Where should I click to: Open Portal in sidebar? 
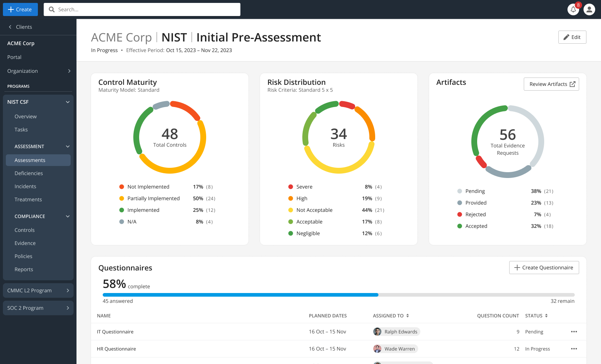pyautogui.click(x=14, y=57)
